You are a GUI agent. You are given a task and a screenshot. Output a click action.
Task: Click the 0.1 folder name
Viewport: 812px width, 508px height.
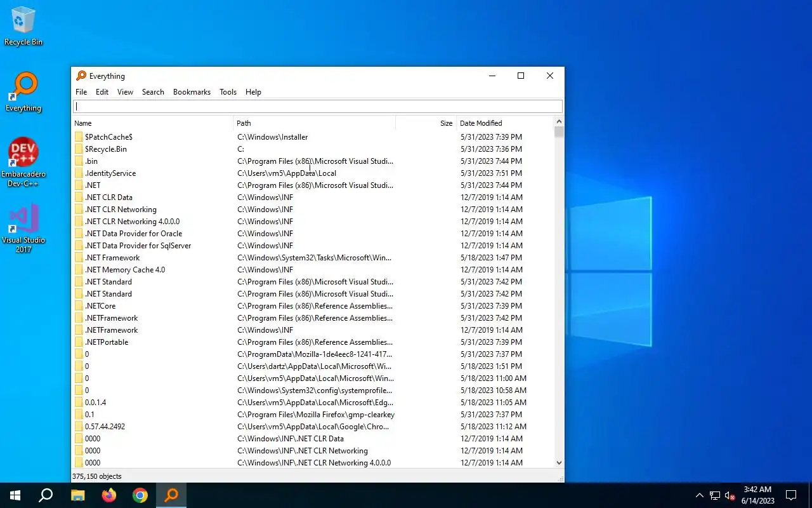(89, 415)
